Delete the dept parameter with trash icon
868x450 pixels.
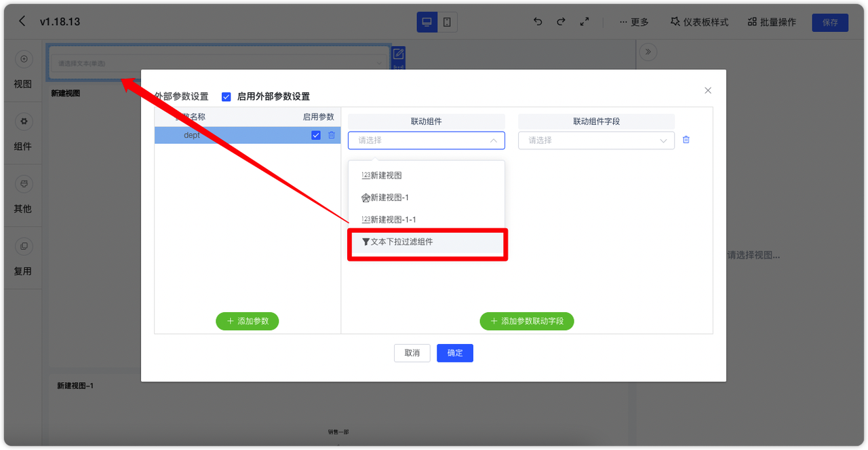pos(332,135)
